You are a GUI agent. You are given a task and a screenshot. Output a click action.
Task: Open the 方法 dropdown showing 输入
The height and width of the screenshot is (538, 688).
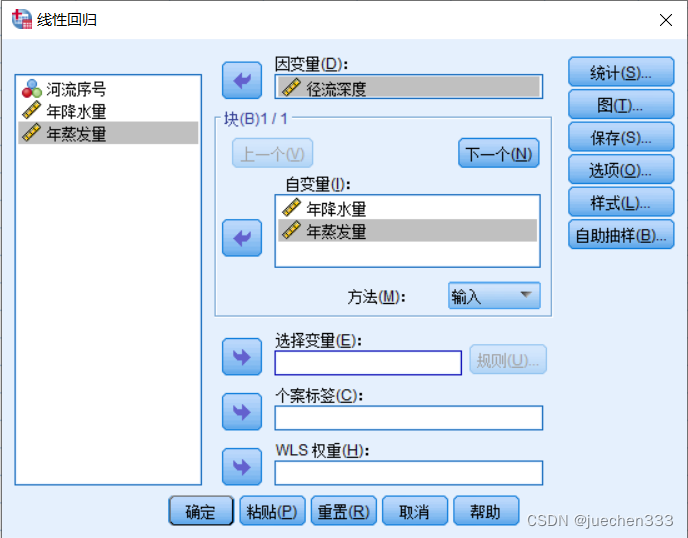[494, 296]
